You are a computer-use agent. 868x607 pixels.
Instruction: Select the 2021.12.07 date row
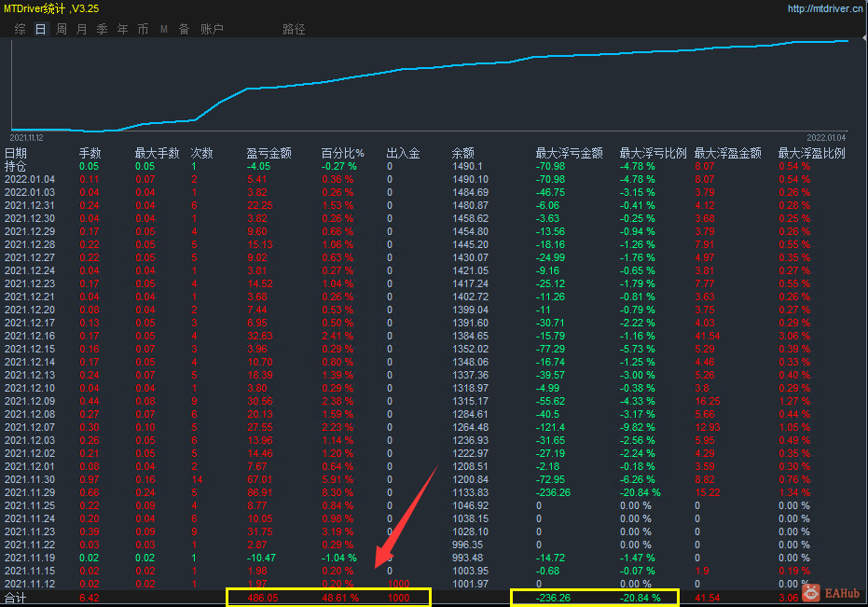click(30, 428)
